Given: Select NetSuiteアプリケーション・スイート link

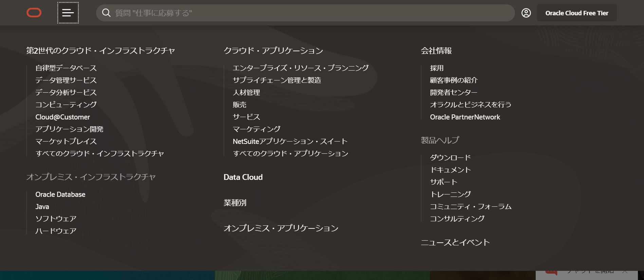Looking at the screenshot, I should click(290, 141).
